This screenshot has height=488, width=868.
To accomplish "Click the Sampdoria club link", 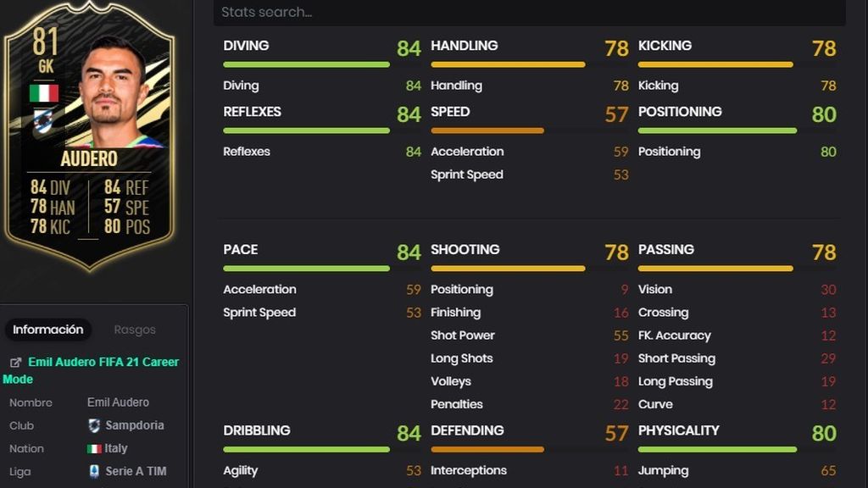I will [135, 425].
